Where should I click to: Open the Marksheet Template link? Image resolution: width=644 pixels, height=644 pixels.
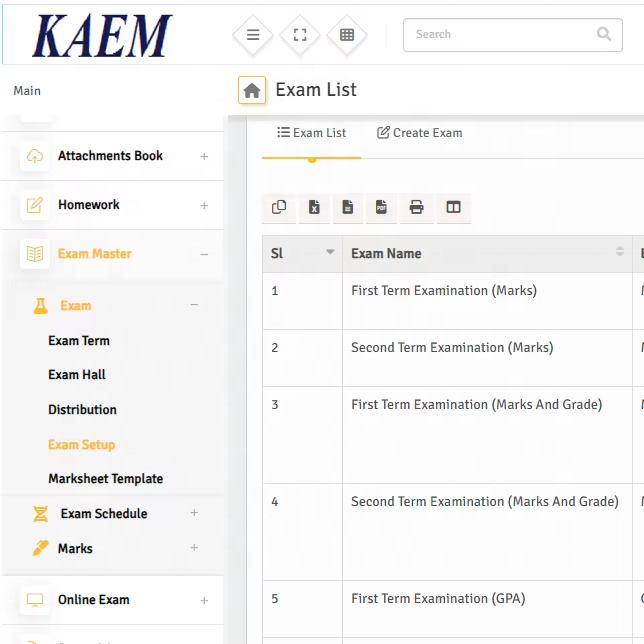pos(105,479)
